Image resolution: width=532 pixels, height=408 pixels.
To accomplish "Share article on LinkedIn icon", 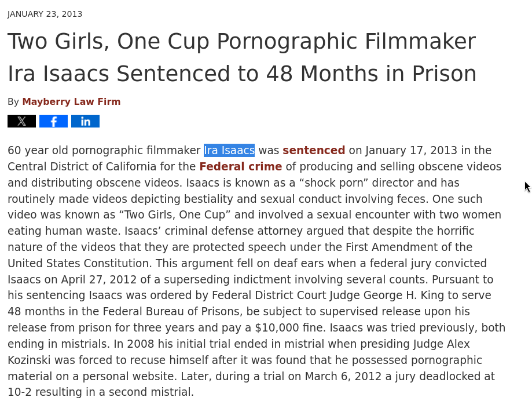I will [86, 121].
